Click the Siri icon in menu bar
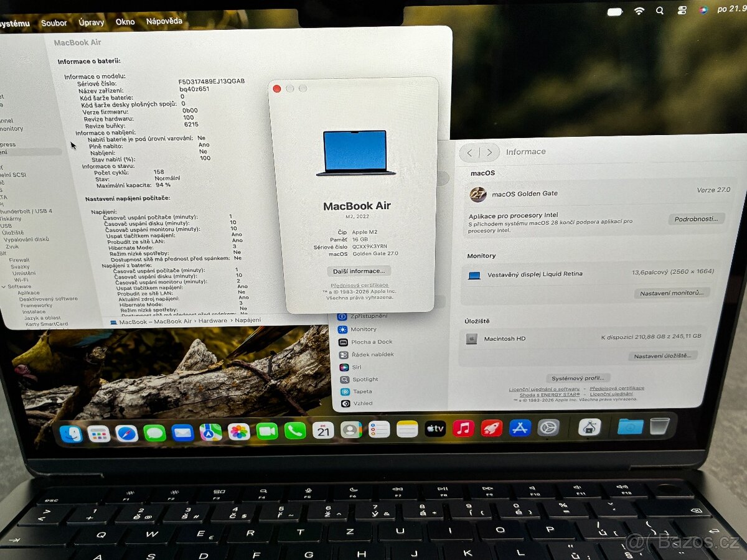747x560 pixels. point(703,10)
